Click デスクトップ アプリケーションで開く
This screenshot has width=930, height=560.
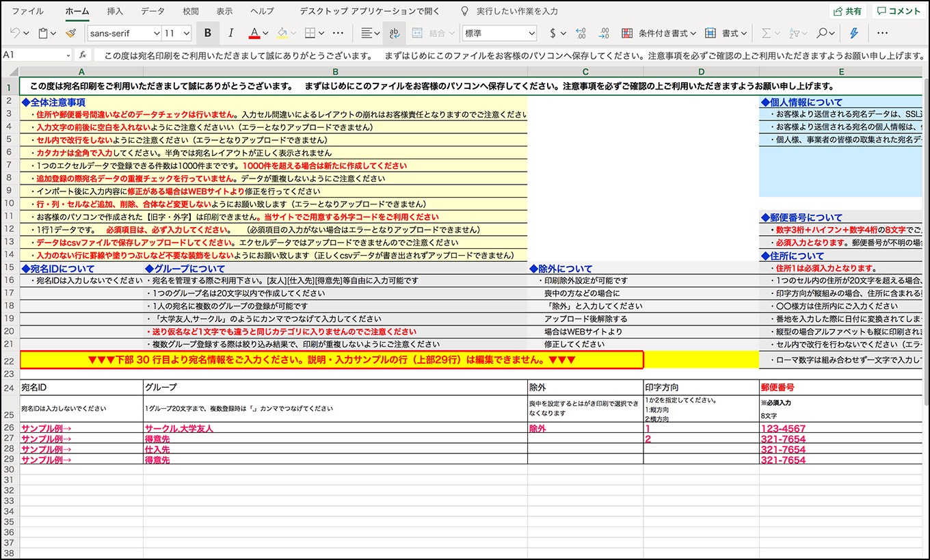click(370, 11)
